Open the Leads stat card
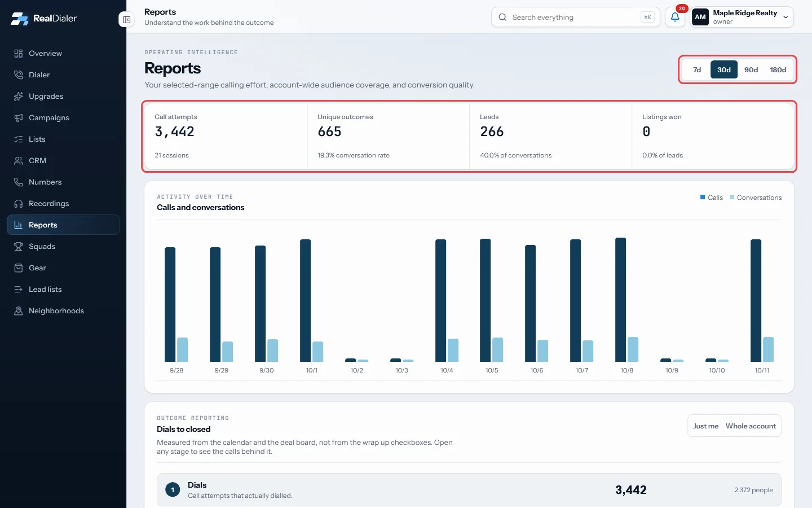Viewport: 812px width, 508px height. click(550, 136)
